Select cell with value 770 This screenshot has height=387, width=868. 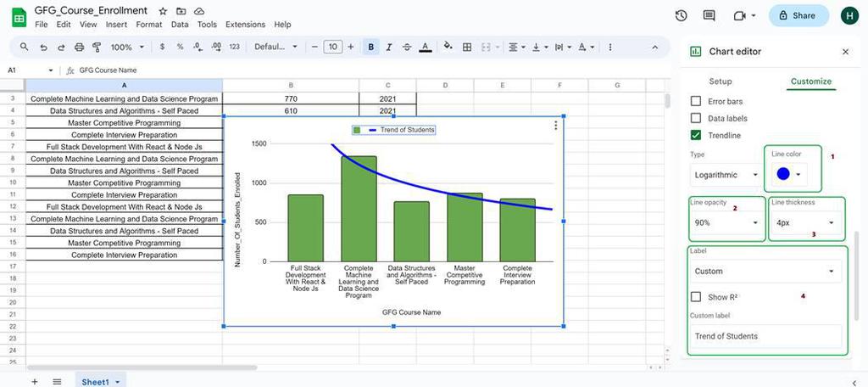[x=291, y=98]
